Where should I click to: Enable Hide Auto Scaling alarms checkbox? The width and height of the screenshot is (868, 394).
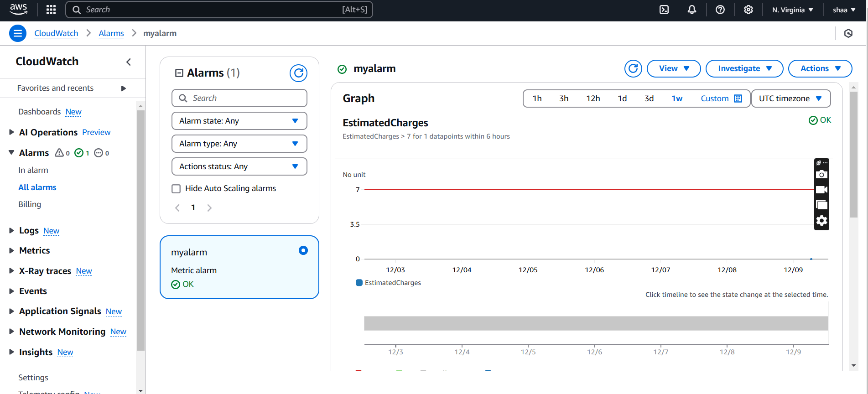[x=176, y=189]
